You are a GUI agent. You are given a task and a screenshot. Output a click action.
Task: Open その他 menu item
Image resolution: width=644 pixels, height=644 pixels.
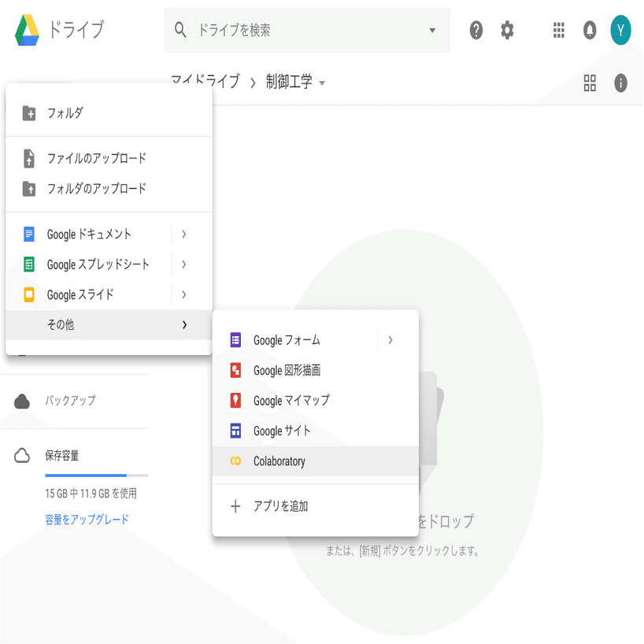point(109,325)
